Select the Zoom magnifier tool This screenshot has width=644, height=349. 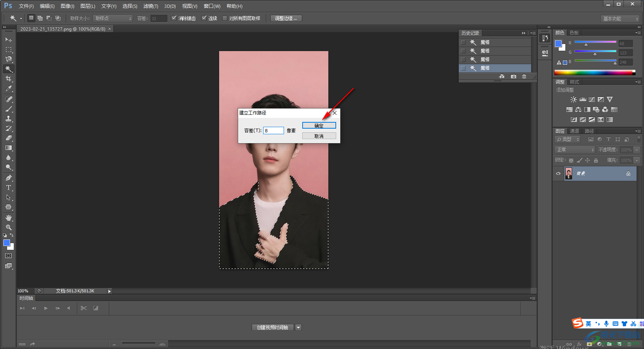click(9, 227)
